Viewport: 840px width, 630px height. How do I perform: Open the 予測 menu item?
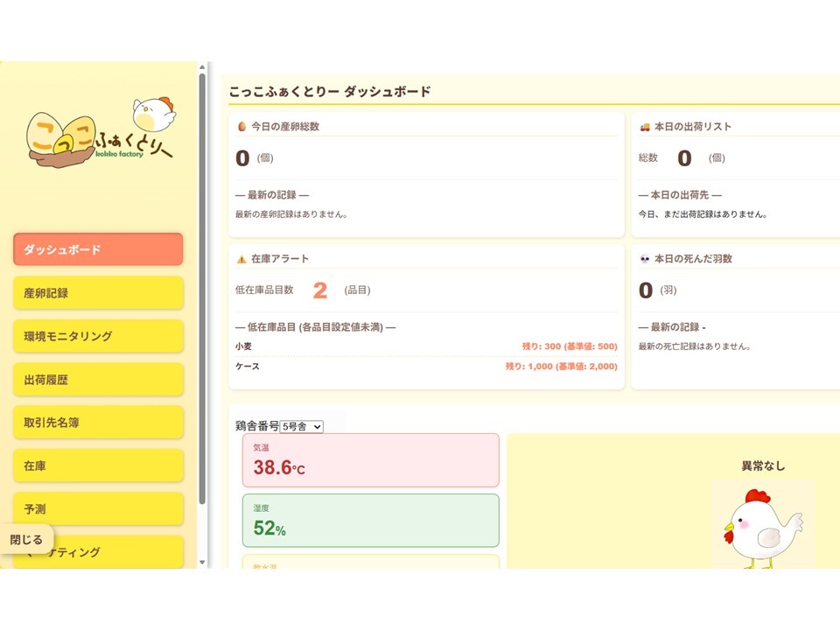pyautogui.click(x=98, y=509)
